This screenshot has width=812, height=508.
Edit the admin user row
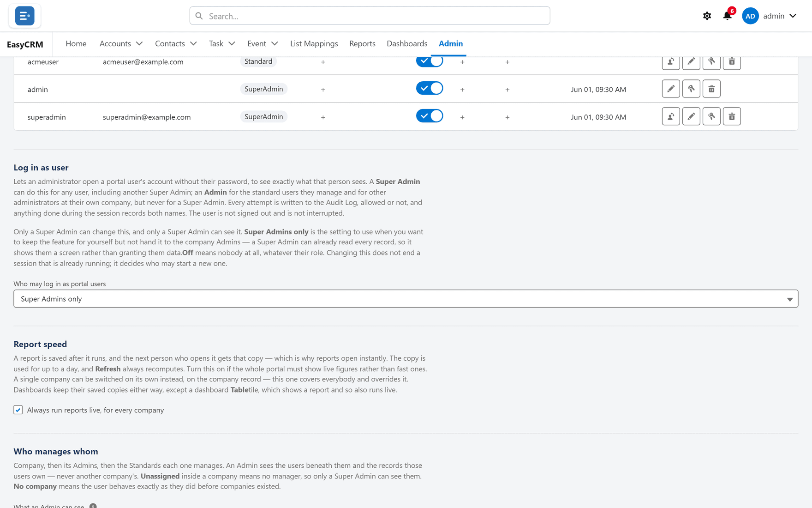[x=671, y=89]
